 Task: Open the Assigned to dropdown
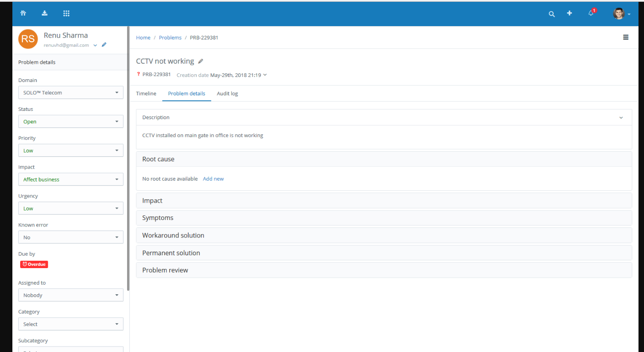pyautogui.click(x=71, y=295)
